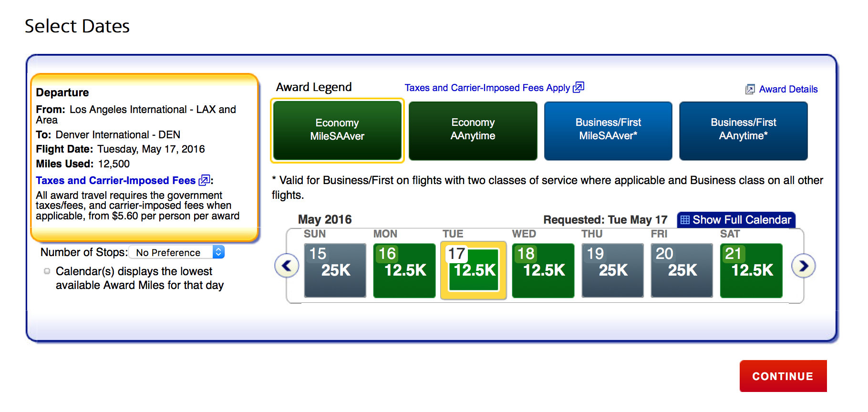This screenshot has width=868, height=412.
Task: Click 'Requested: Tue May 17' label
Action: pyautogui.click(x=605, y=220)
